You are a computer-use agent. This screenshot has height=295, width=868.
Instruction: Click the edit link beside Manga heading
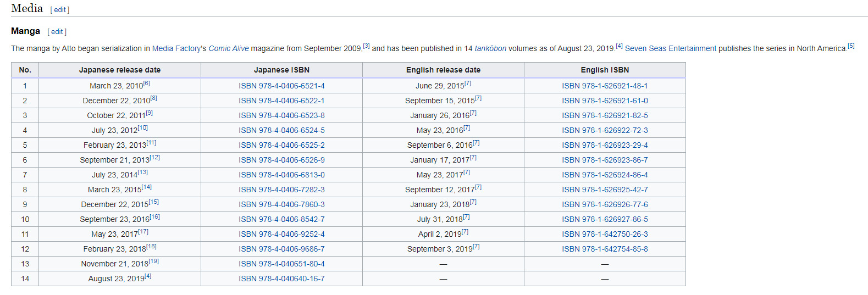click(57, 32)
